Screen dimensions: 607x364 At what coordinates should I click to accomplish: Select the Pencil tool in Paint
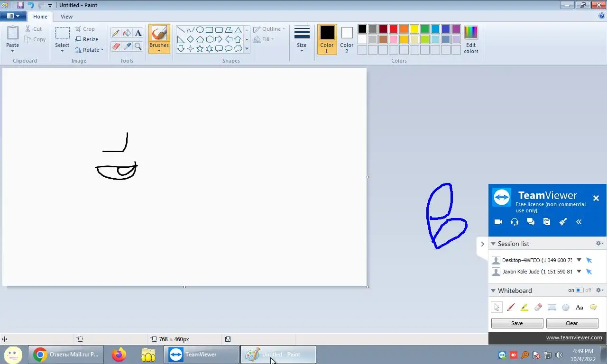tap(115, 33)
